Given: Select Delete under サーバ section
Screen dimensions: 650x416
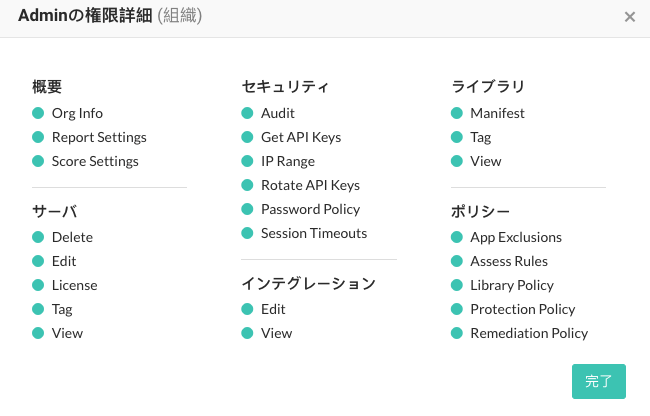Looking at the screenshot, I should (72, 237).
